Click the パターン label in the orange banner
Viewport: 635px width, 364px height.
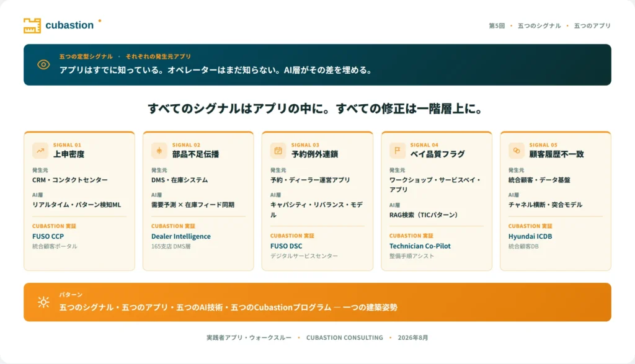pyautogui.click(x=71, y=295)
